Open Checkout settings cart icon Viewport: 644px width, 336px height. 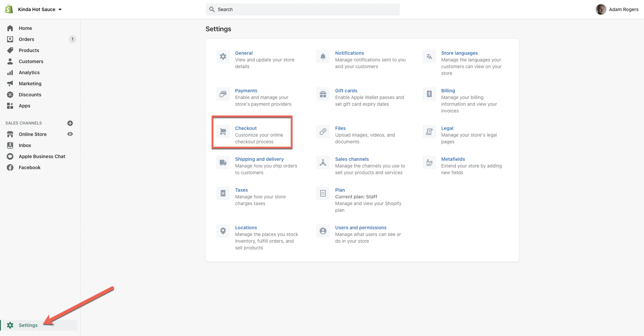point(223,132)
